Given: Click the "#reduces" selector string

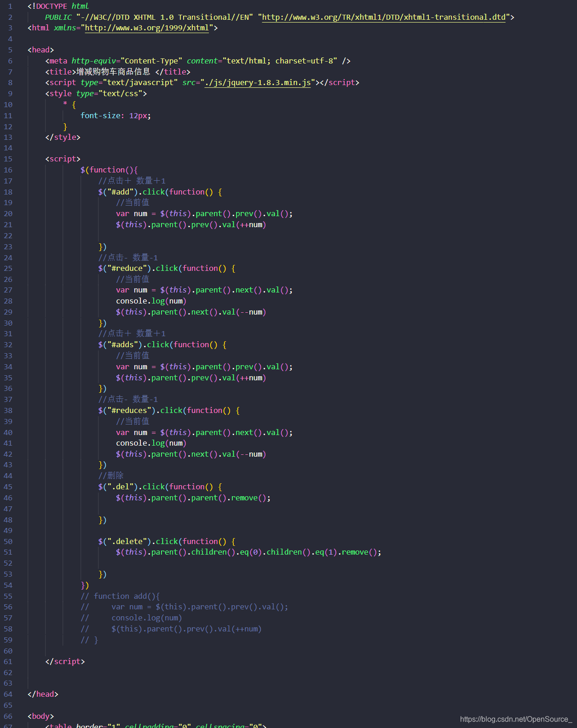Looking at the screenshot, I should (129, 410).
